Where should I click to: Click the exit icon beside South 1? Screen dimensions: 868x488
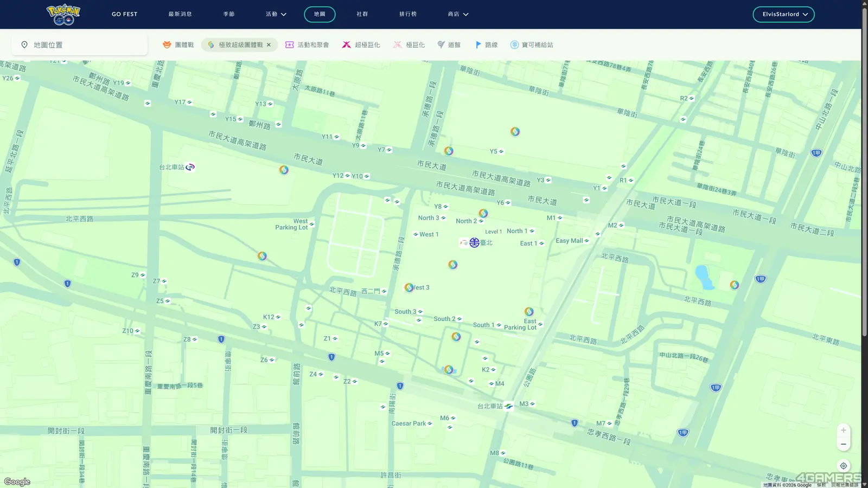pyautogui.click(x=499, y=325)
